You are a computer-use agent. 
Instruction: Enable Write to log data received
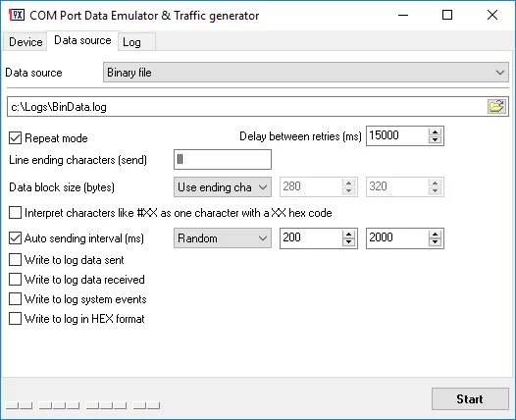[15, 280]
